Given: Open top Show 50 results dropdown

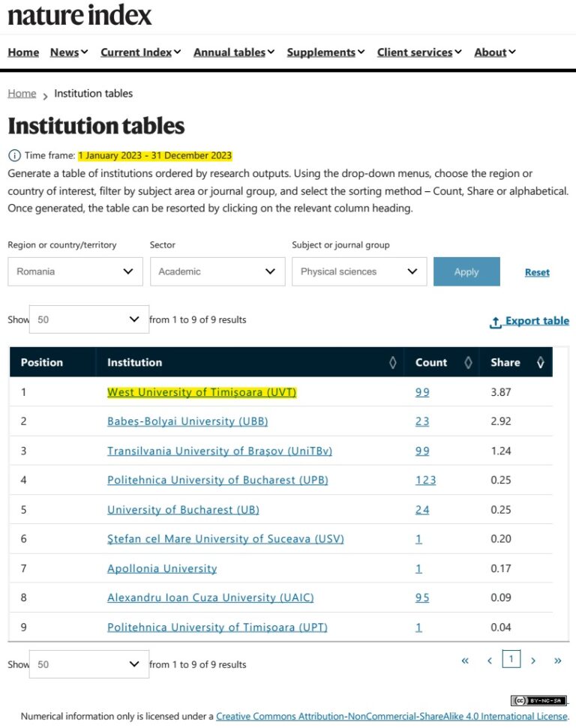Looking at the screenshot, I should point(88,319).
